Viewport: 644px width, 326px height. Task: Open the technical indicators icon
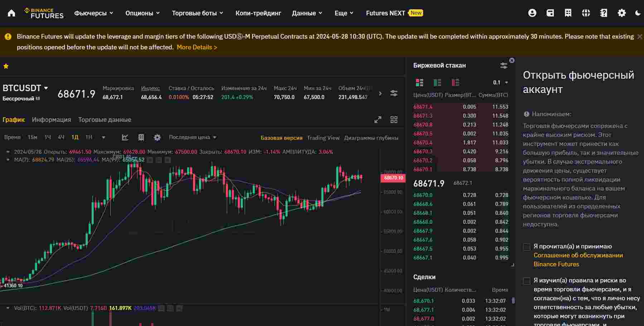tap(125, 137)
